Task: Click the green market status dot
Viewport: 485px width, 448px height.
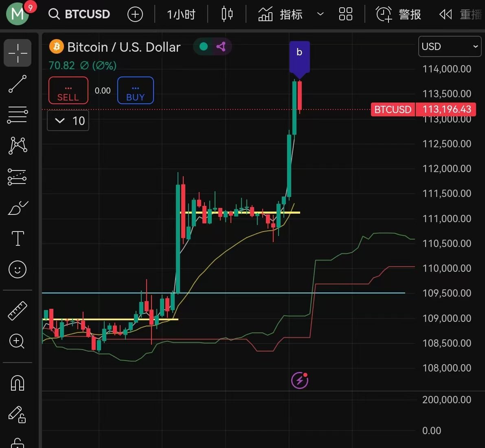Action: pyautogui.click(x=204, y=47)
